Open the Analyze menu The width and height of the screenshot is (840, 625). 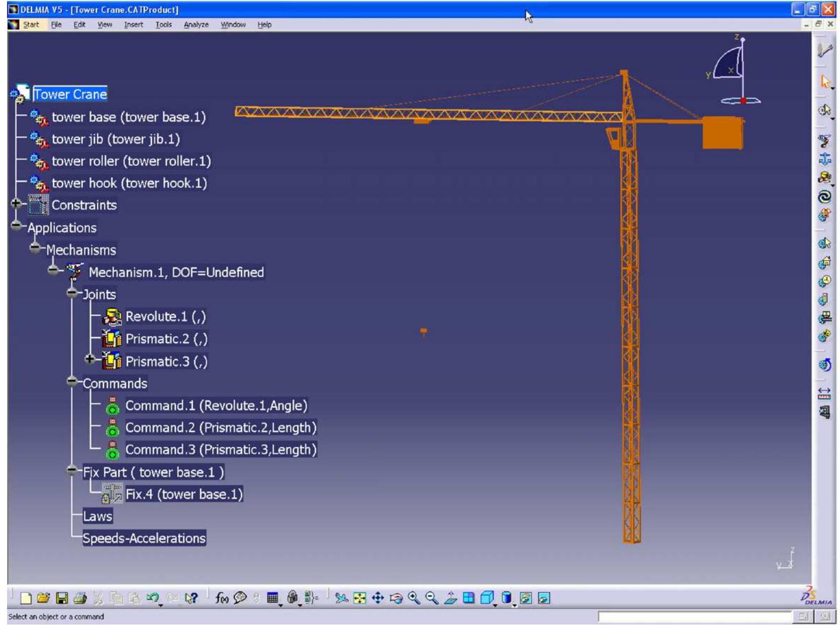[196, 24]
